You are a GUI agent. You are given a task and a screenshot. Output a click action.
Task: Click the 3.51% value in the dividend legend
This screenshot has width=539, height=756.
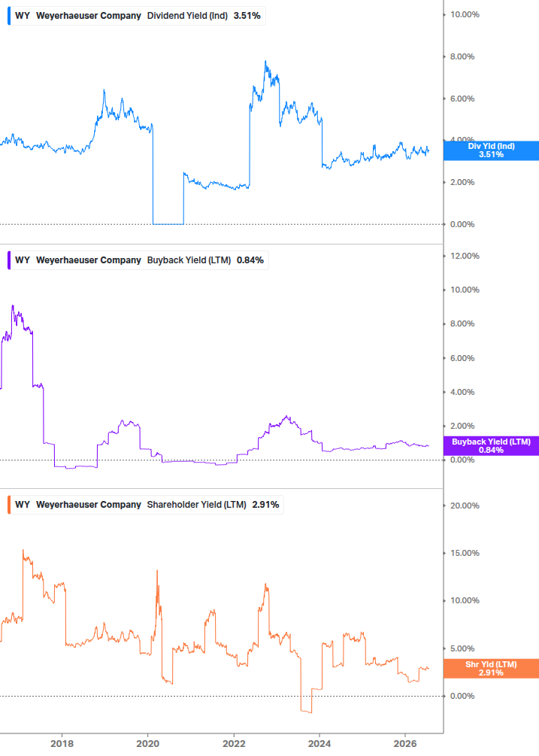point(247,16)
